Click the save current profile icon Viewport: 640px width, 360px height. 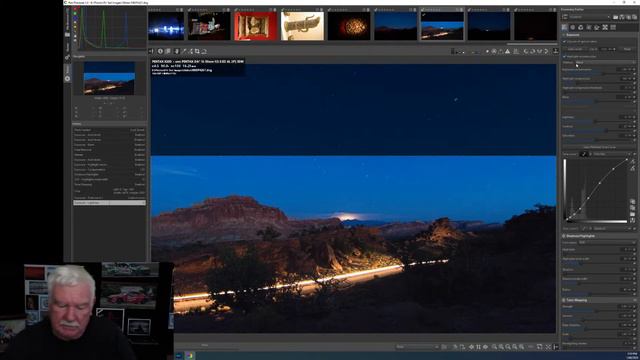coord(622,17)
